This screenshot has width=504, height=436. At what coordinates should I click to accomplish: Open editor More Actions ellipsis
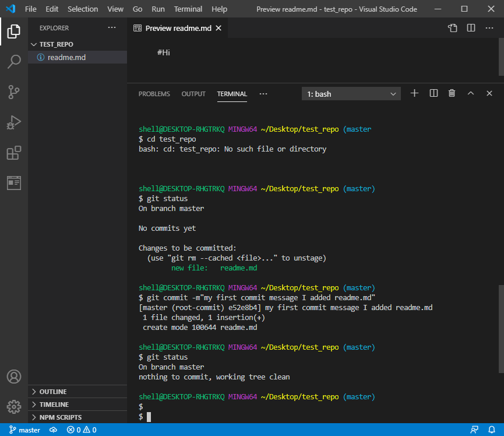coord(489,28)
